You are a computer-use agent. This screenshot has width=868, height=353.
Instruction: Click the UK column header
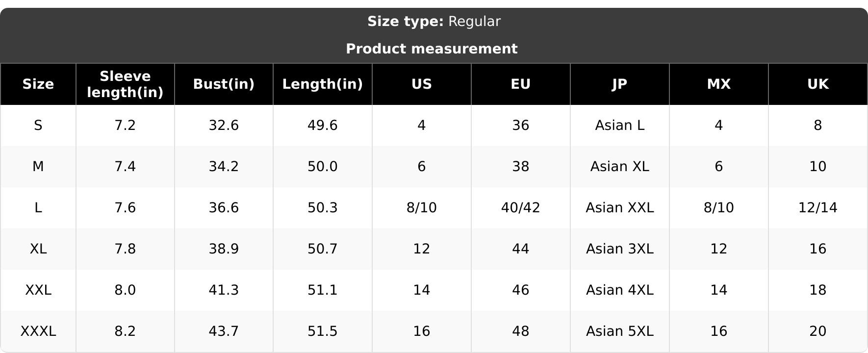point(818,84)
